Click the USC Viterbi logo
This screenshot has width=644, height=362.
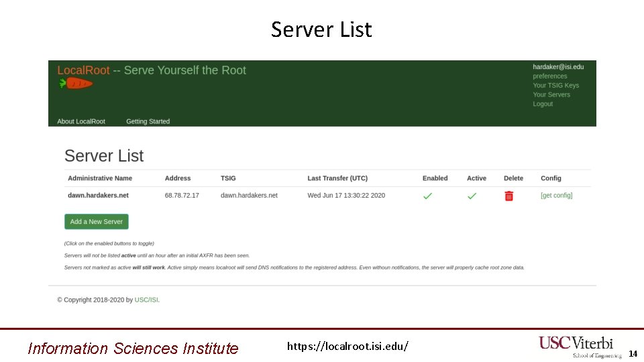tap(580, 347)
